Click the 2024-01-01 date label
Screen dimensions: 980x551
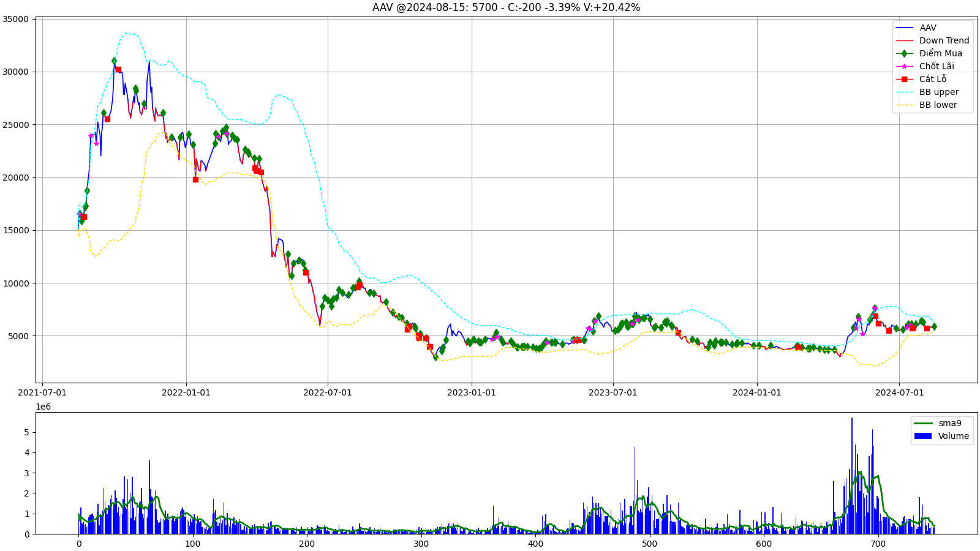pyautogui.click(x=757, y=392)
